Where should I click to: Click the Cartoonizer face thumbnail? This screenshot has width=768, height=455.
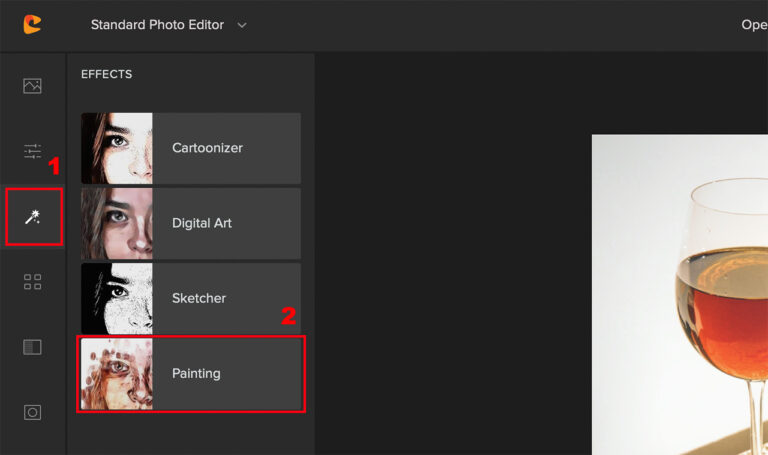click(x=117, y=148)
